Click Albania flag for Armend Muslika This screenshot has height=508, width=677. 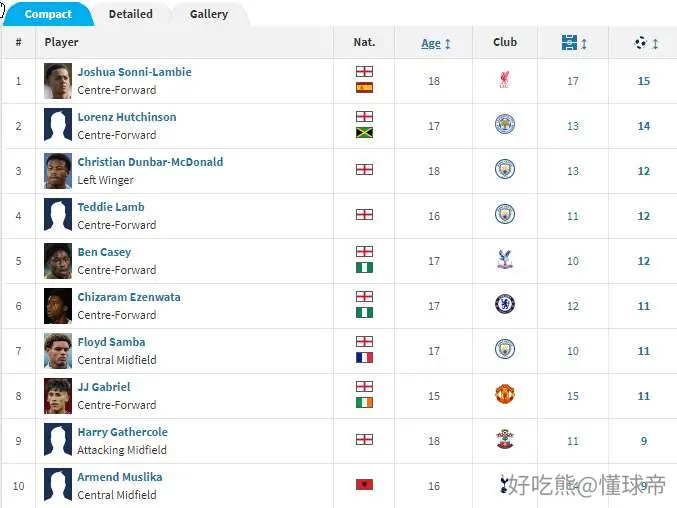tap(364, 485)
